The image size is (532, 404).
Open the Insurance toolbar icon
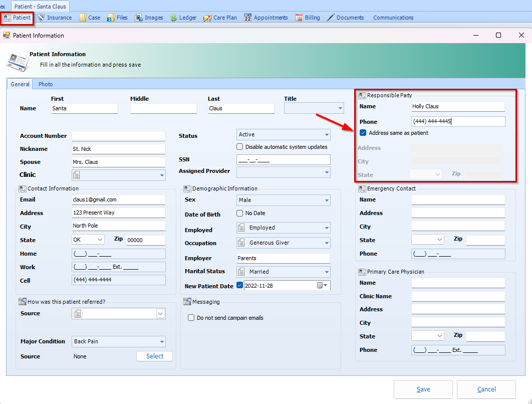[x=42, y=18]
